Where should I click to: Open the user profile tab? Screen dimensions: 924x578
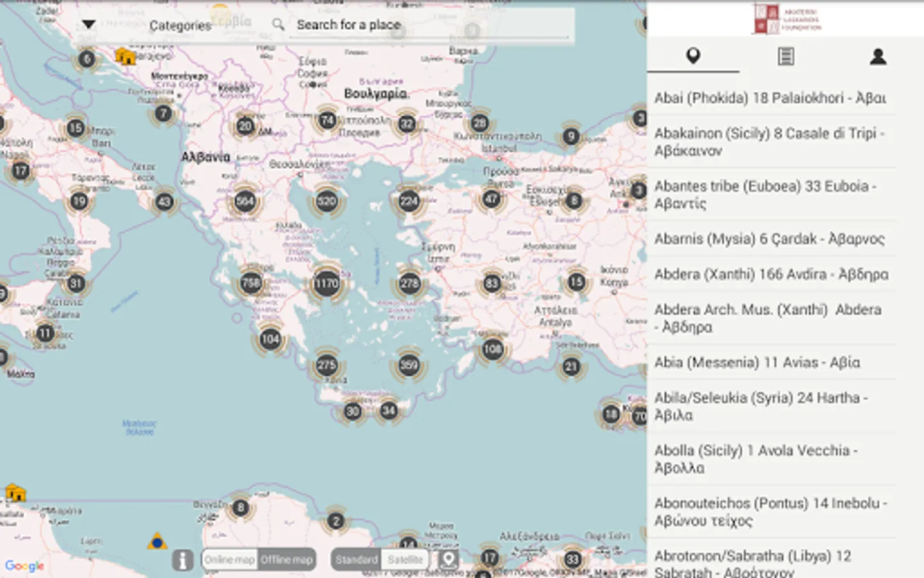(x=878, y=56)
